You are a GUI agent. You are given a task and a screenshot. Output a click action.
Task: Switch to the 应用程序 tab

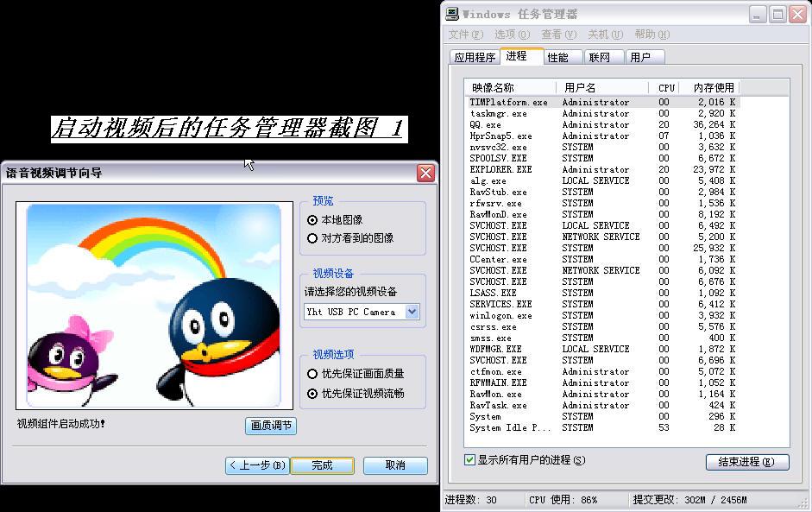coord(475,58)
